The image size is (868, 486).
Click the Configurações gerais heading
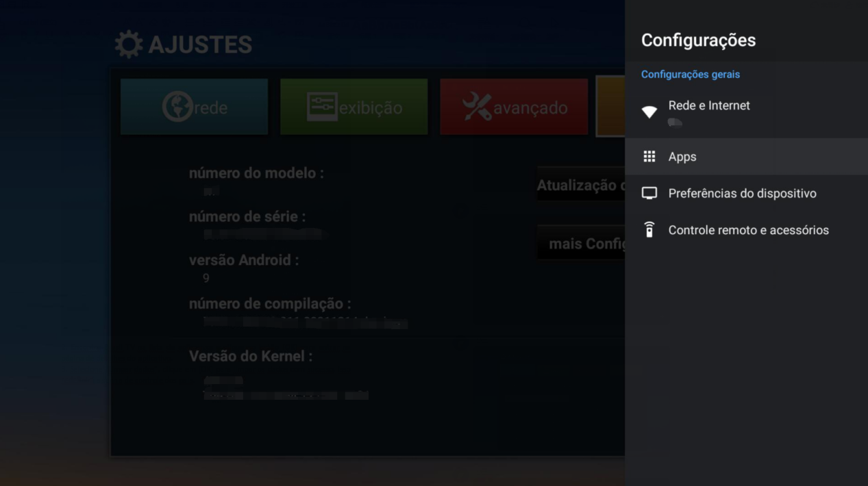[x=690, y=74]
